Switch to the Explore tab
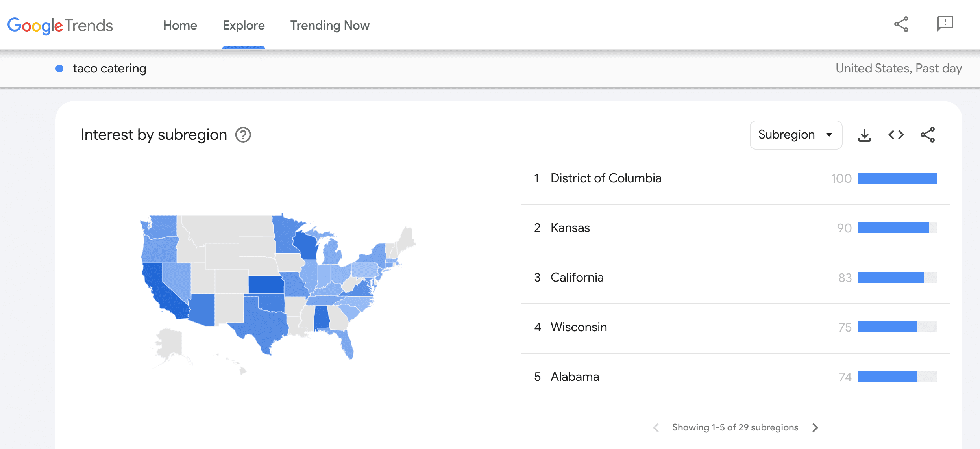 [x=244, y=26]
